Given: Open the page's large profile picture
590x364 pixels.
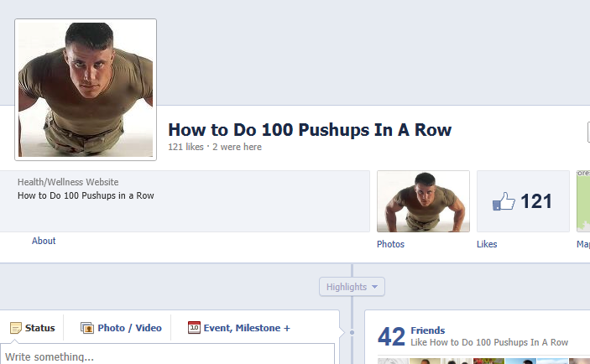Looking at the screenshot, I should pyautogui.click(x=86, y=90).
